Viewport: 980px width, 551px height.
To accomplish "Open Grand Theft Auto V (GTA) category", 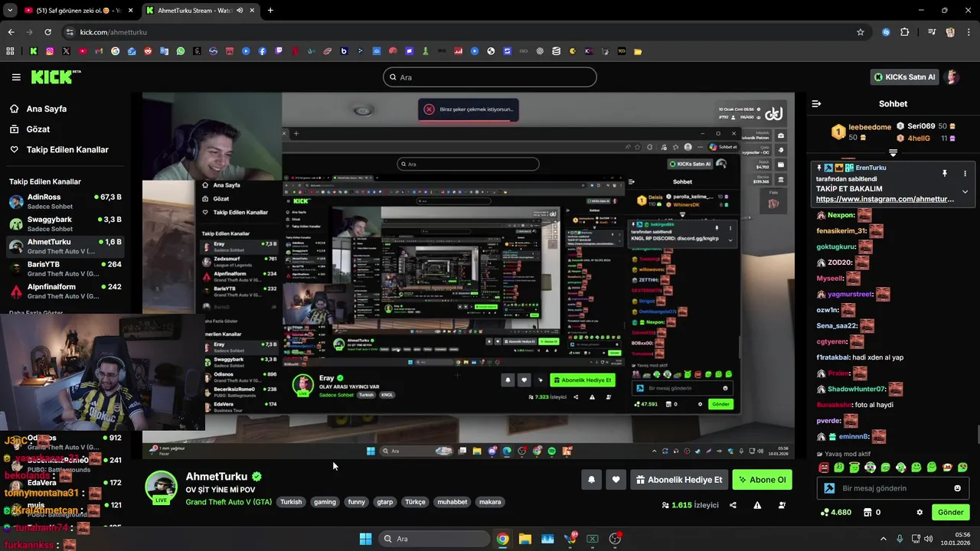I will tap(228, 502).
